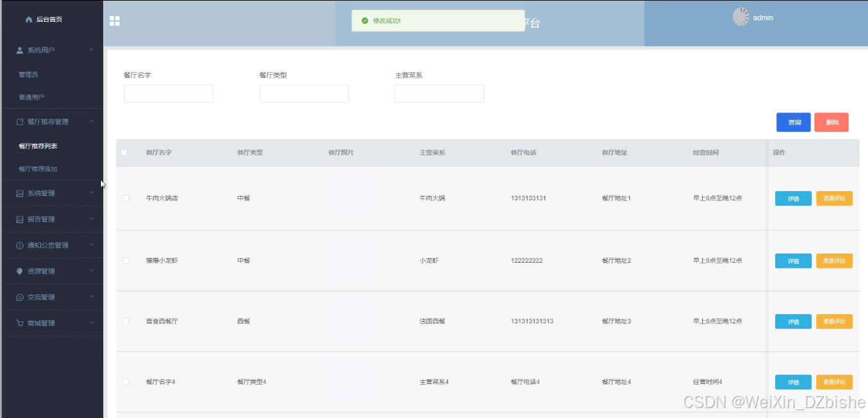Click the 留言管理 picture icon
Viewport: 868px width, 418px height.
[20, 220]
